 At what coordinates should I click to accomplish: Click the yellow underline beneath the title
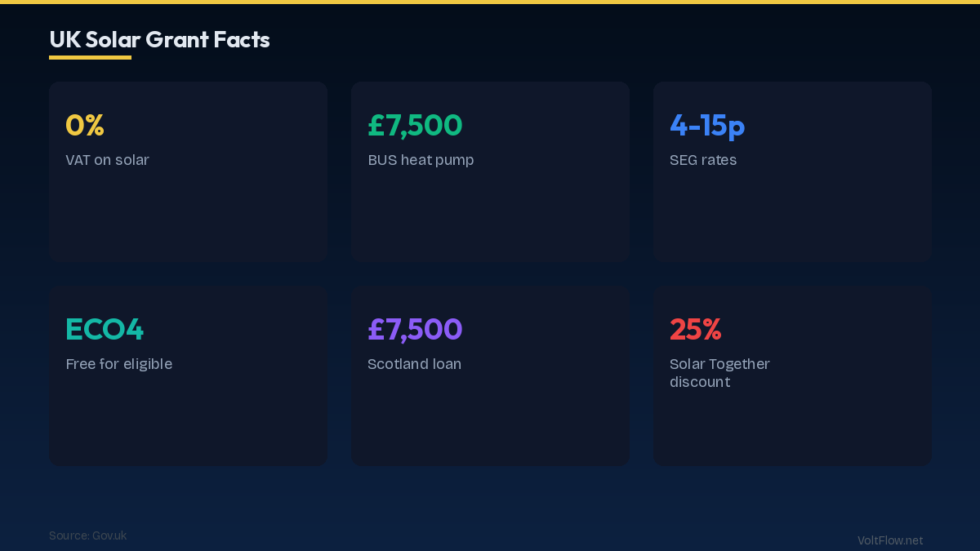click(x=90, y=58)
